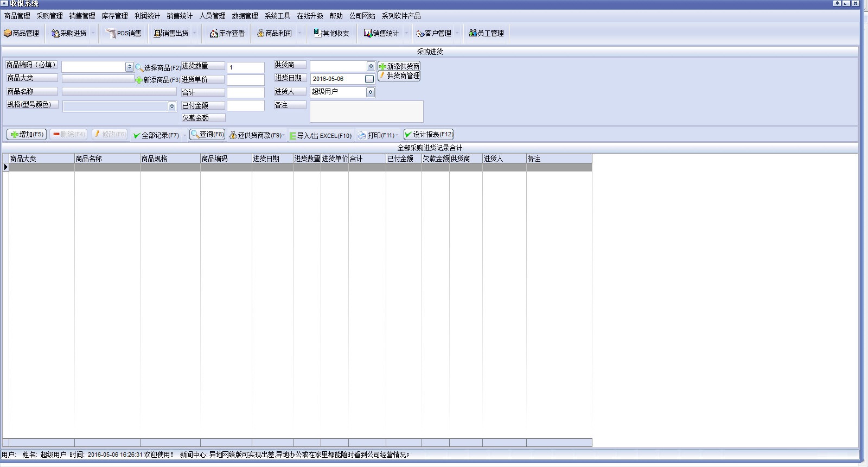Click 进货数量 input field
The image size is (868, 467).
click(246, 67)
